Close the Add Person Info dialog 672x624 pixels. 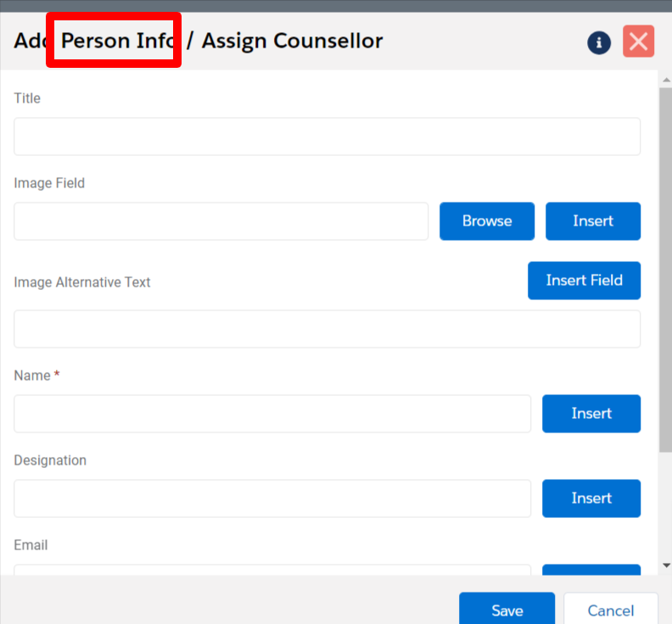pos(638,42)
